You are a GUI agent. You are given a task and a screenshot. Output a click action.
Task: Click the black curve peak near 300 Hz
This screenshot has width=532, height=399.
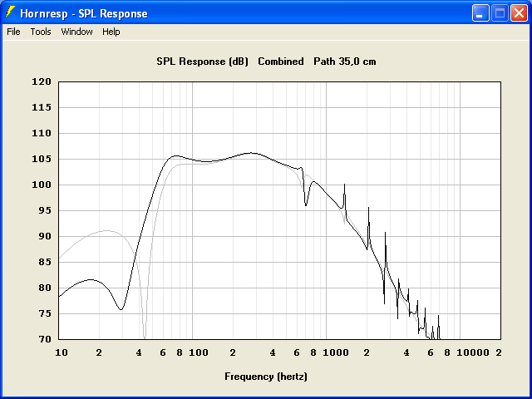click(x=251, y=153)
